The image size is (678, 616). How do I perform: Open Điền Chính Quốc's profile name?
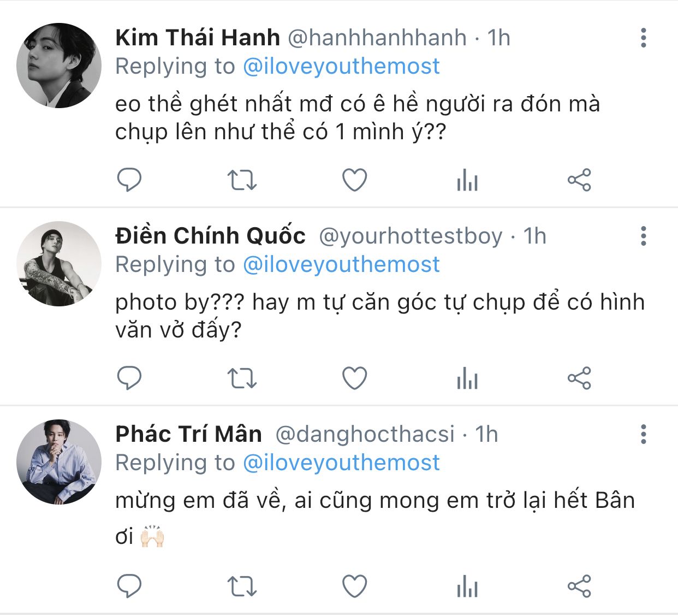click(x=210, y=236)
